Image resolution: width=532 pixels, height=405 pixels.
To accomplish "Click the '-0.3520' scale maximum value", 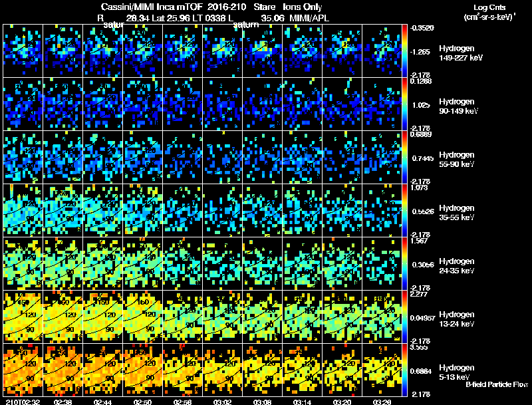I will coord(422,28).
